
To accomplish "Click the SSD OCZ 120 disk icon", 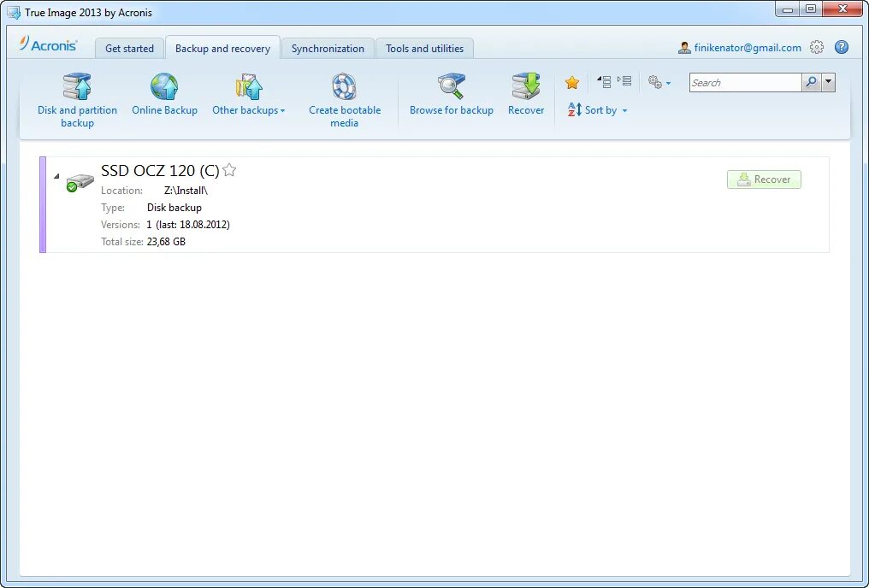I will [x=80, y=183].
